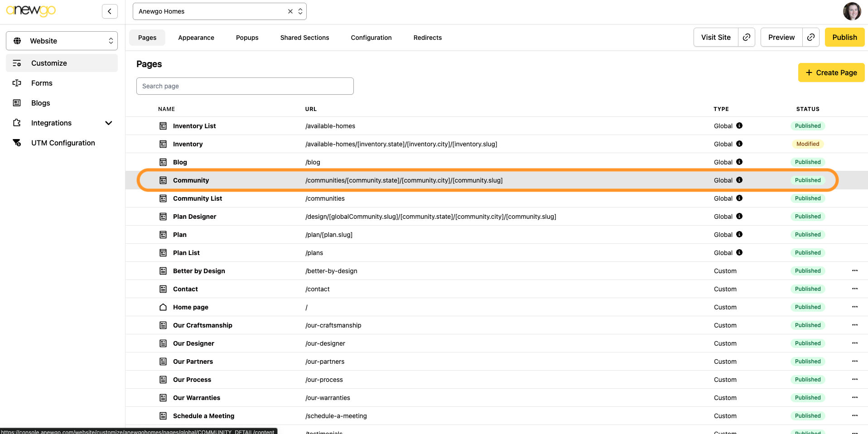Open the Inventory page
The width and height of the screenshot is (868, 434).
click(x=188, y=144)
